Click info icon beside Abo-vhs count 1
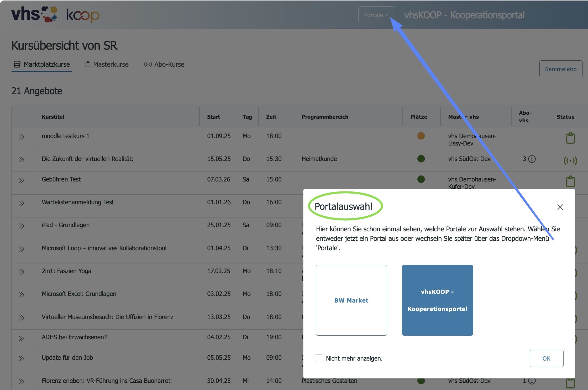Image resolution: width=588 pixels, height=390 pixels. click(532, 381)
